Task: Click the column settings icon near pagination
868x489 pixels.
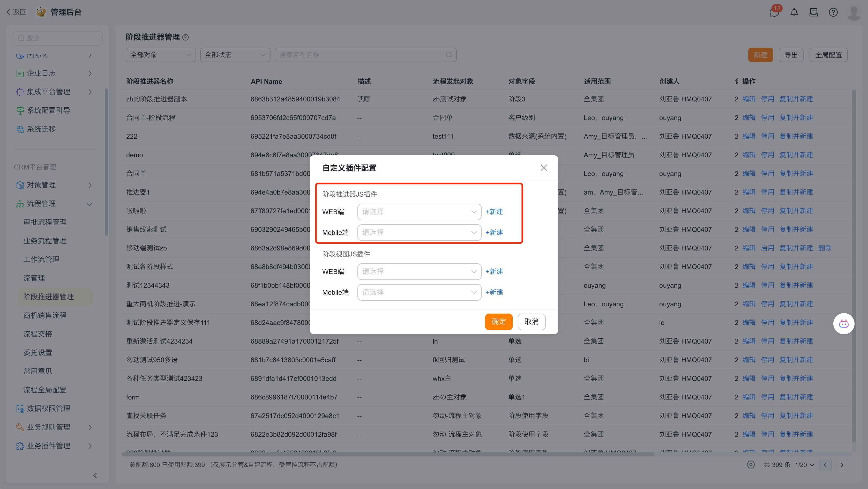Action: point(750,465)
